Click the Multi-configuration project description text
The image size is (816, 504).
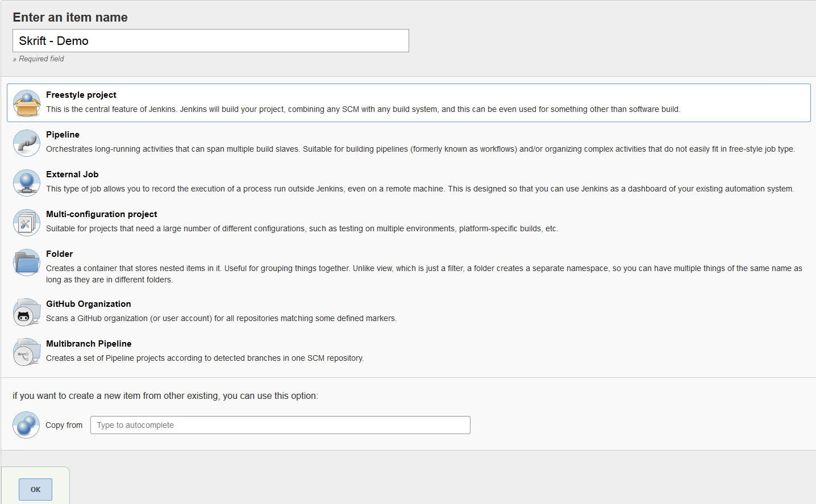point(302,228)
